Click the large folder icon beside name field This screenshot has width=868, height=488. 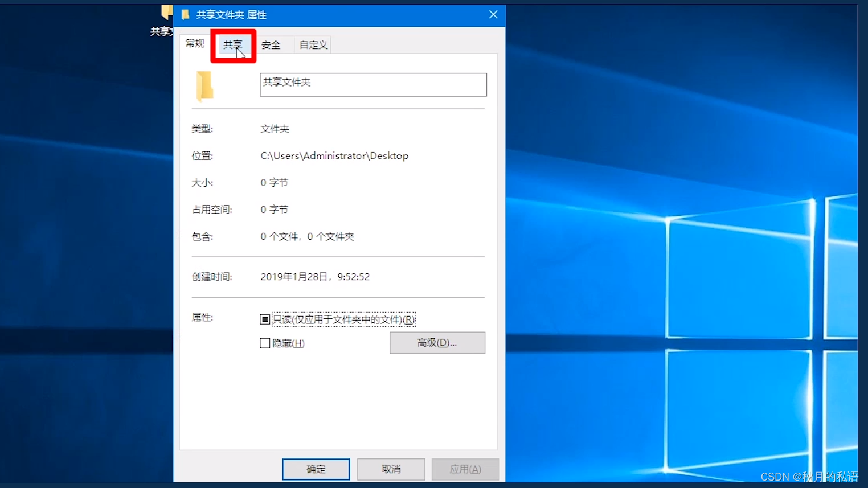point(204,87)
